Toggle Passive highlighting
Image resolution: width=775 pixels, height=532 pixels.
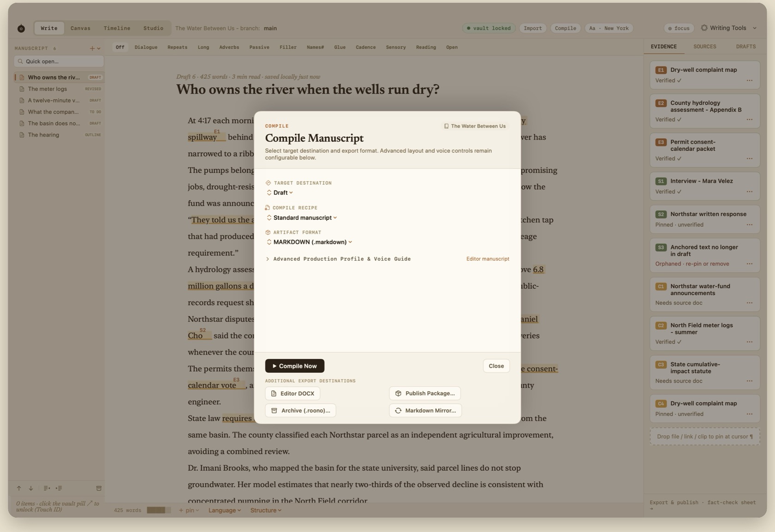[259, 47]
